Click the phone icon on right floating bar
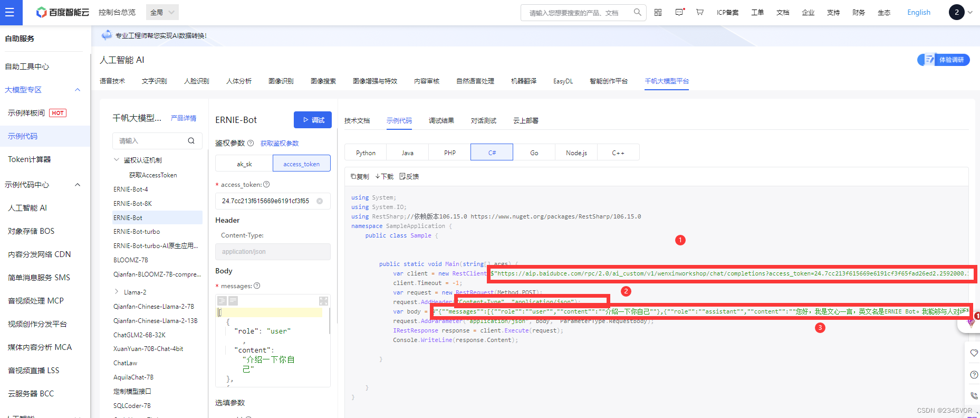Screen dimensions: 980x418 [974, 395]
